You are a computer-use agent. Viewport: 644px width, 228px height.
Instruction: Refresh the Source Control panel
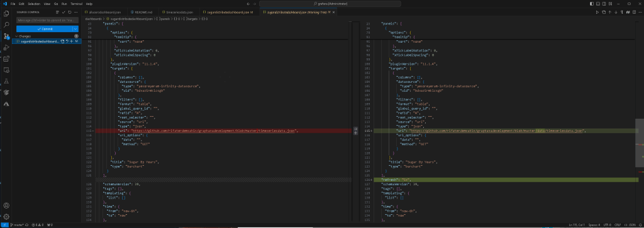[69, 13]
